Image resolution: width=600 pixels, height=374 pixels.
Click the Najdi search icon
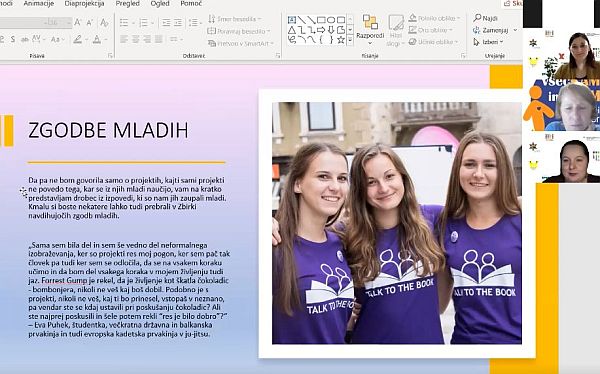(477, 18)
